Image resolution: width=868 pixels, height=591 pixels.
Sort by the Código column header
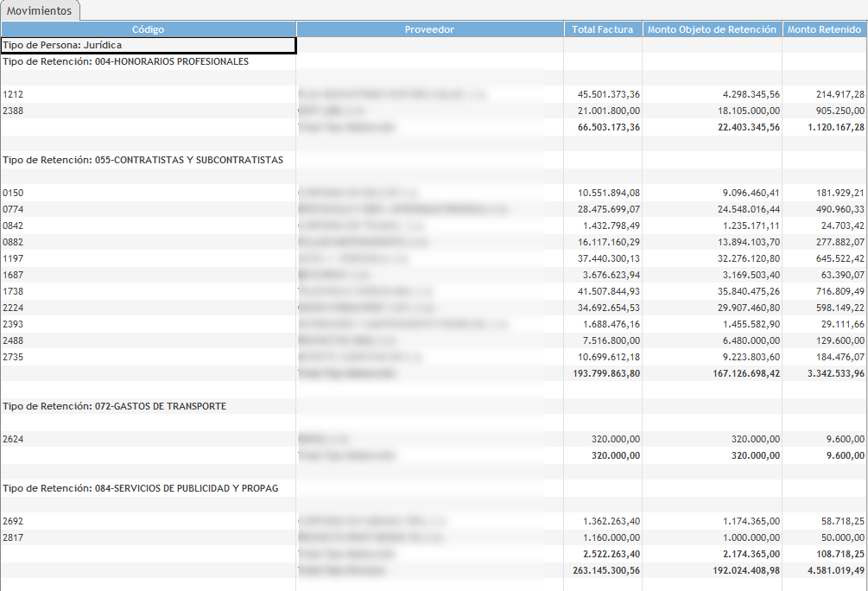[148, 29]
